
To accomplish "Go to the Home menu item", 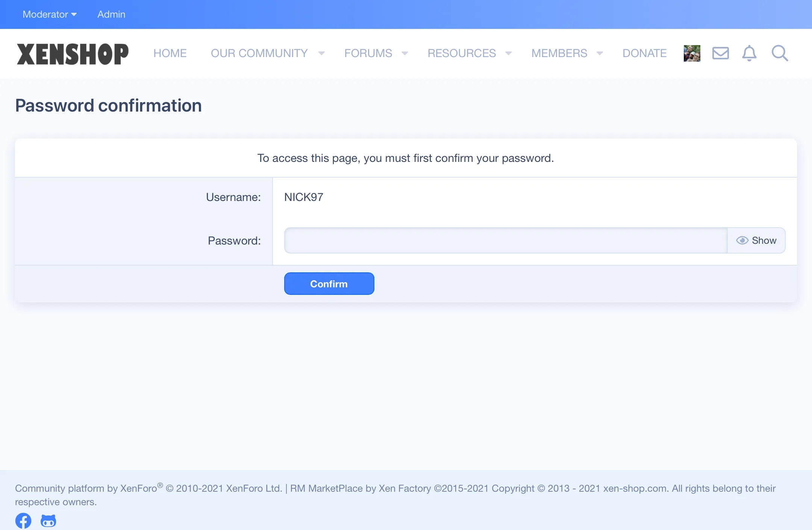I will click(x=170, y=53).
